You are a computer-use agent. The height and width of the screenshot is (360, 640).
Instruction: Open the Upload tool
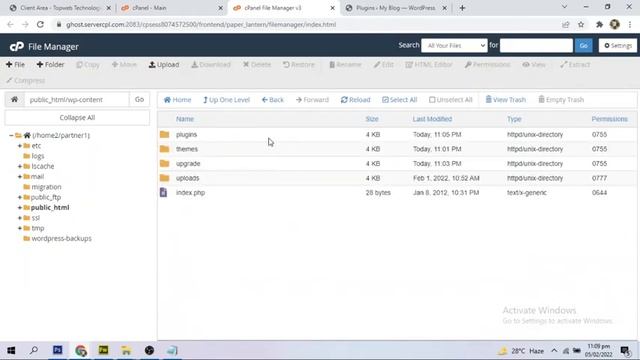click(164, 64)
